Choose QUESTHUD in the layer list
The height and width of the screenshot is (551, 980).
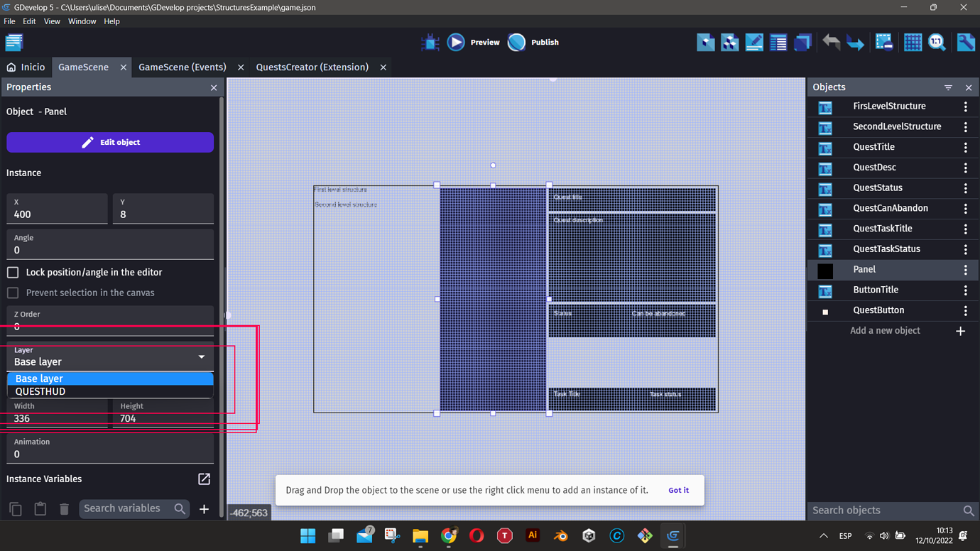[110, 391]
